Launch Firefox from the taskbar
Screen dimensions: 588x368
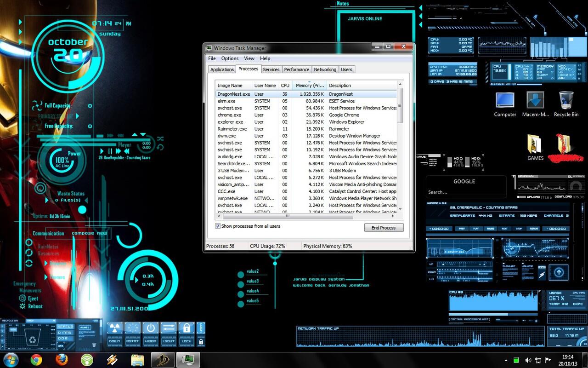coord(62,359)
